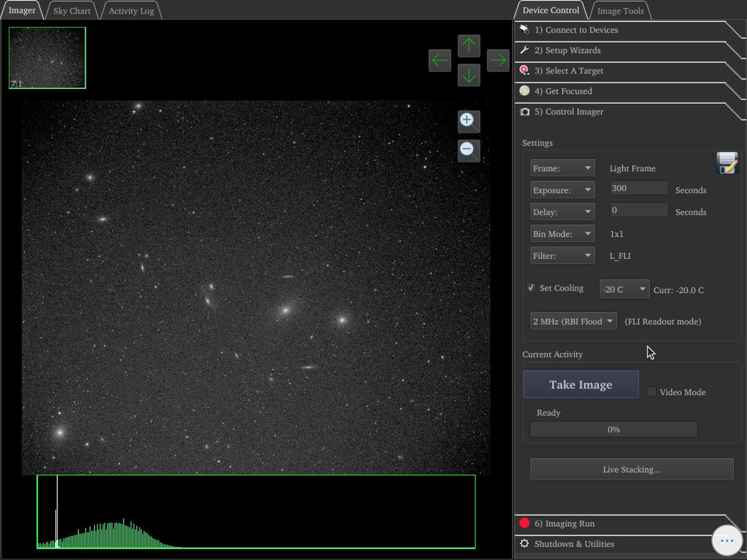Switch to the Activity Log tab
This screenshot has width=747, height=560.
coord(131,11)
